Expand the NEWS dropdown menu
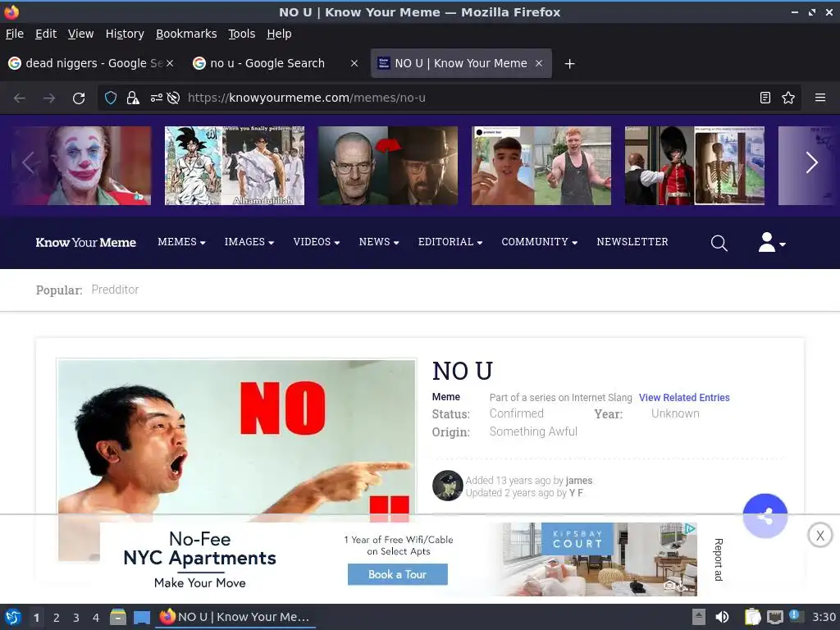Screen dimensions: 840x630 coord(379,242)
